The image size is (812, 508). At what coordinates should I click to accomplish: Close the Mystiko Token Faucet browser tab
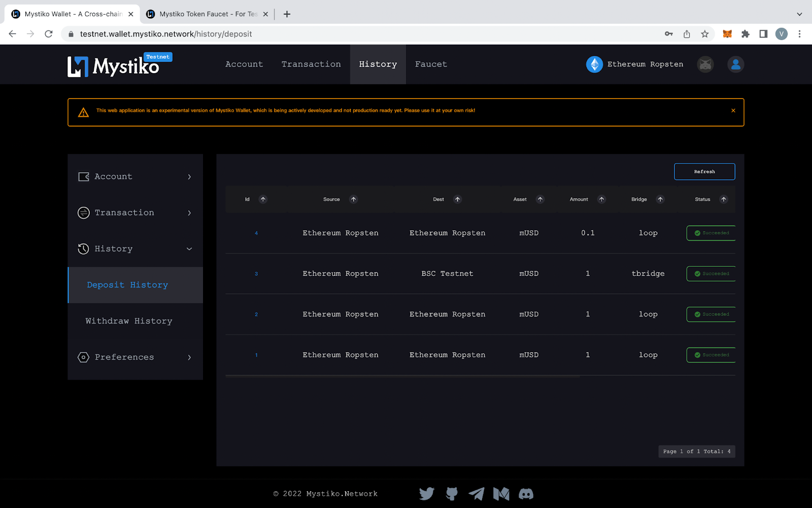[x=265, y=14]
